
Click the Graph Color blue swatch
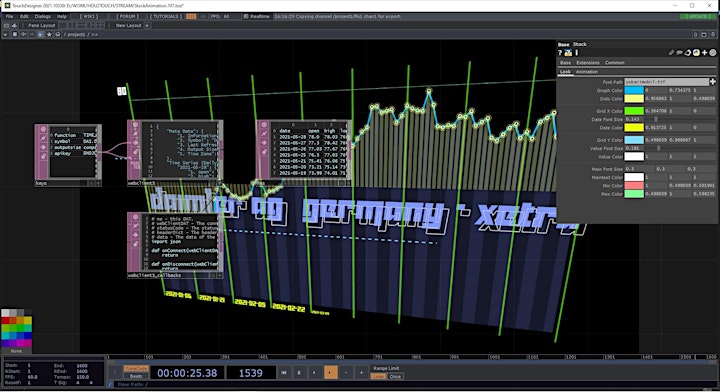634,90
